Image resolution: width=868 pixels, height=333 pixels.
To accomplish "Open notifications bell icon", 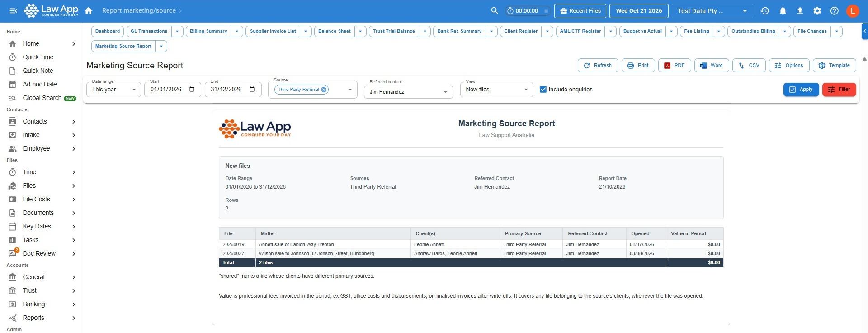I will pyautogui.click(x=783, y=11).
